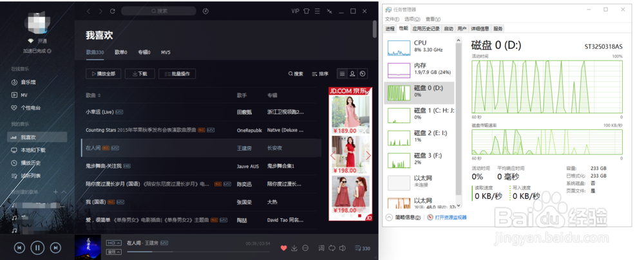Switch to the 歌曲330 tab
Viewport: 644px width, 260px height.
(x=95, y=53)
